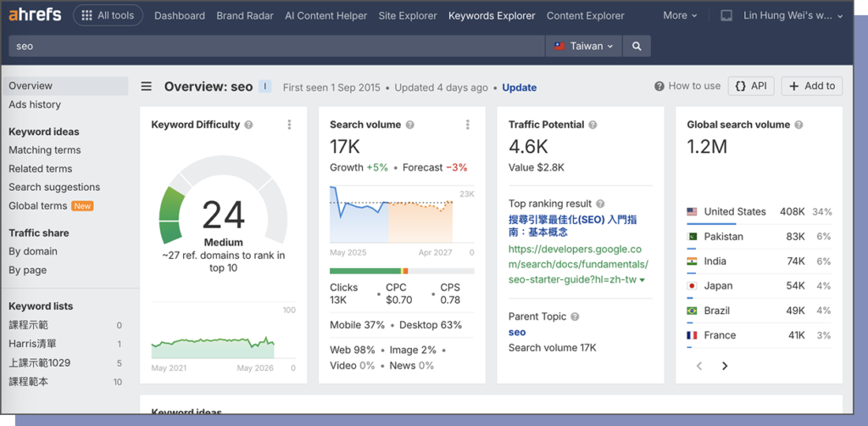Click the Update link
Image resolution: width=868 pixels, height=426 pixels.
click(x=520, y=87)
